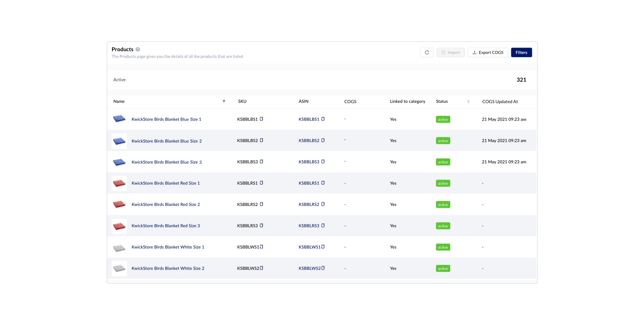Open KwickStore Birds Blanket Red Size 1
644x325 pixels.
[166, 183]
